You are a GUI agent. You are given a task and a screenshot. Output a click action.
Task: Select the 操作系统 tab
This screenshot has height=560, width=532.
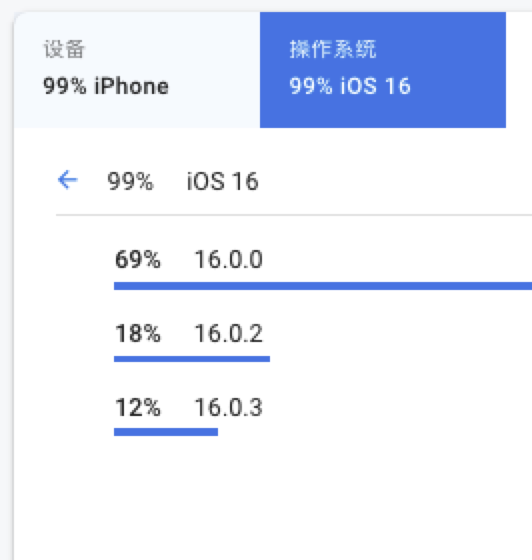coord(383,70)
